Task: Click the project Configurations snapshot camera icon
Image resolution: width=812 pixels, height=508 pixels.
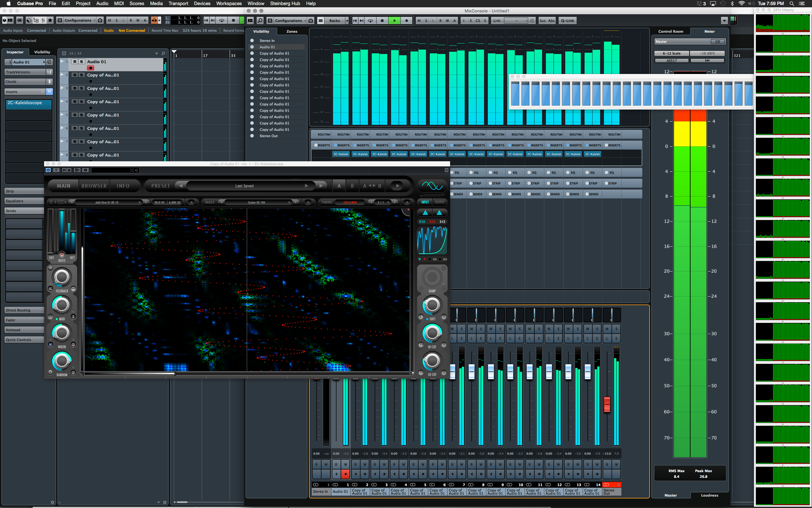Action: (x=100, y=20)
